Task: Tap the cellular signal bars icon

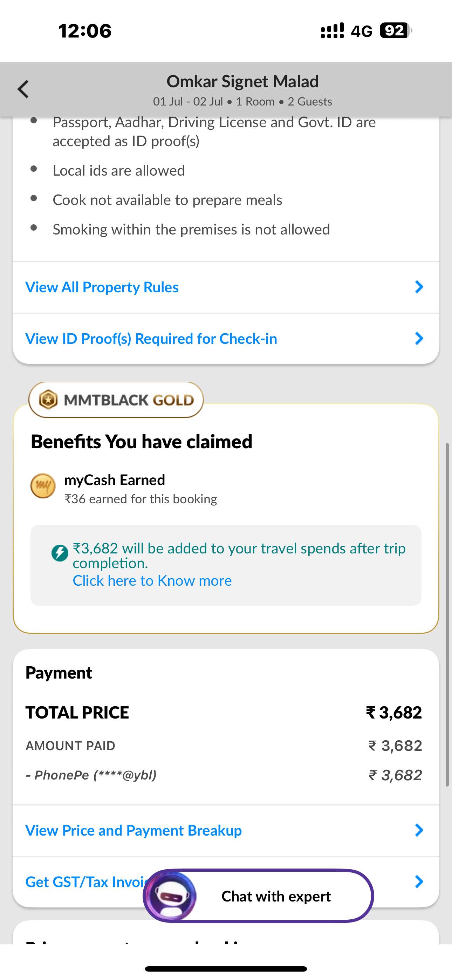Action: (x=332, y=31)
